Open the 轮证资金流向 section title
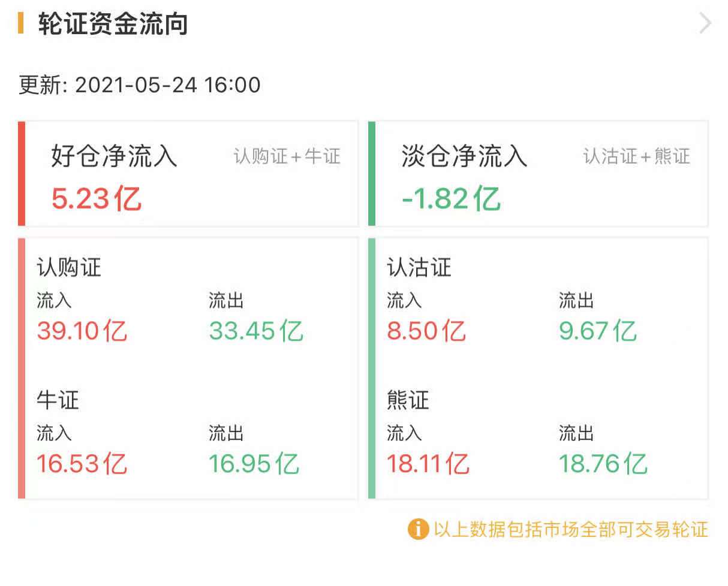Image resolution: width=728 pixels, height=586 pixels. pos(113,25)
